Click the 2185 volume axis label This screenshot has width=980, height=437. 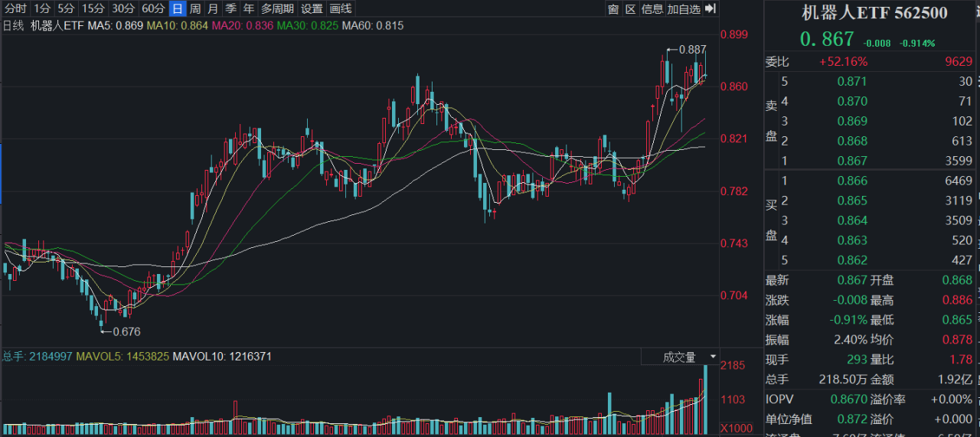coord(733,366)
